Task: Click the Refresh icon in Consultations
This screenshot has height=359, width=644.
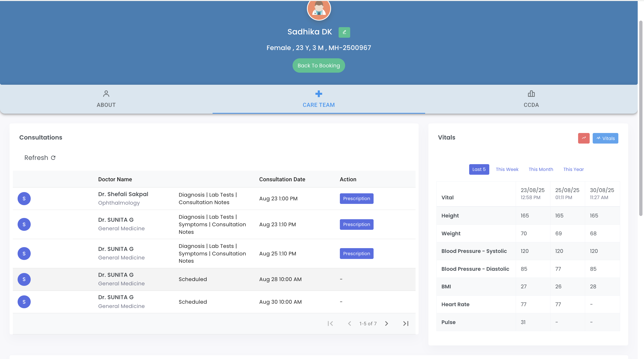Action: pos(53,158)
